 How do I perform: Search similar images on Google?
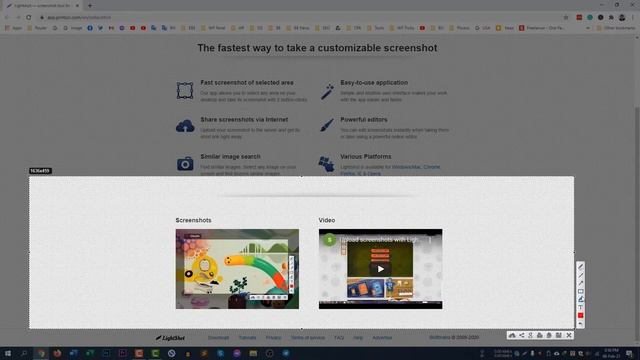click(x=530, y=336)
